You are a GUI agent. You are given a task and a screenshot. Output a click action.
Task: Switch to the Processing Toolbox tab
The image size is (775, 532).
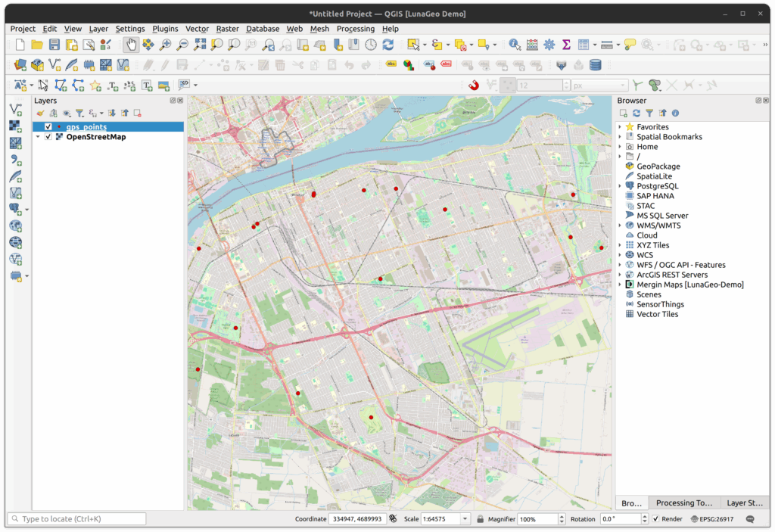[683, 502]
